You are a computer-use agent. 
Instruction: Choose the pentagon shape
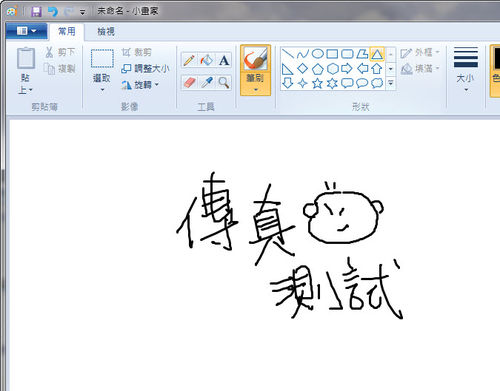click(317, 69)
